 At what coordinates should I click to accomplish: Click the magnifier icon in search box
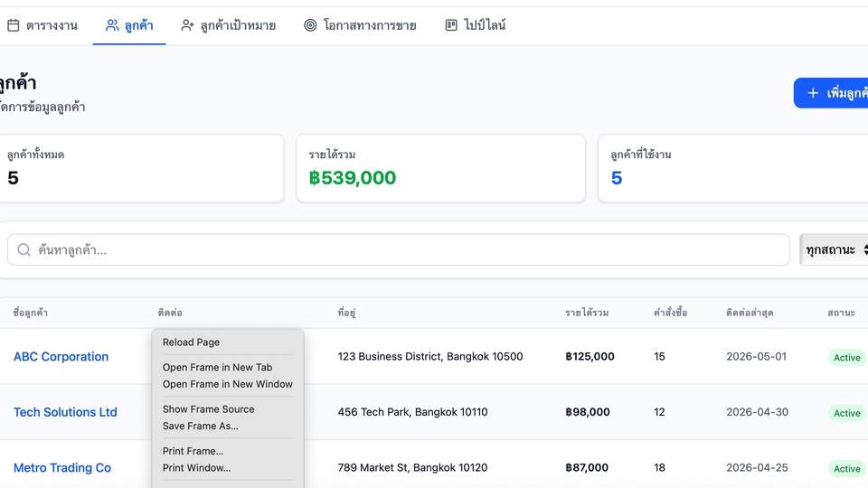[24, 250]
